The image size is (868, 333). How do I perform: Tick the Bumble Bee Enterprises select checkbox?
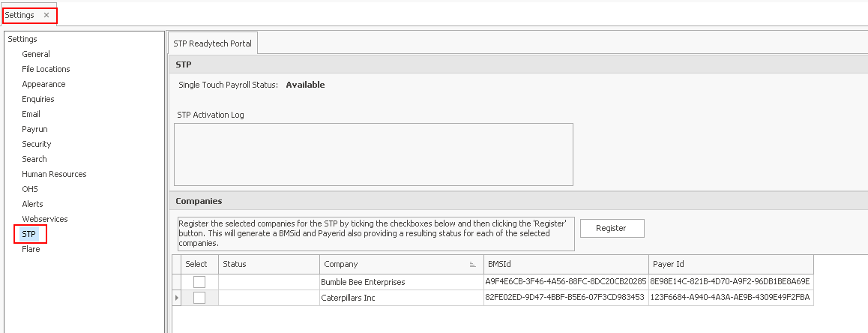pyautogui.click(x=199, y=282)
